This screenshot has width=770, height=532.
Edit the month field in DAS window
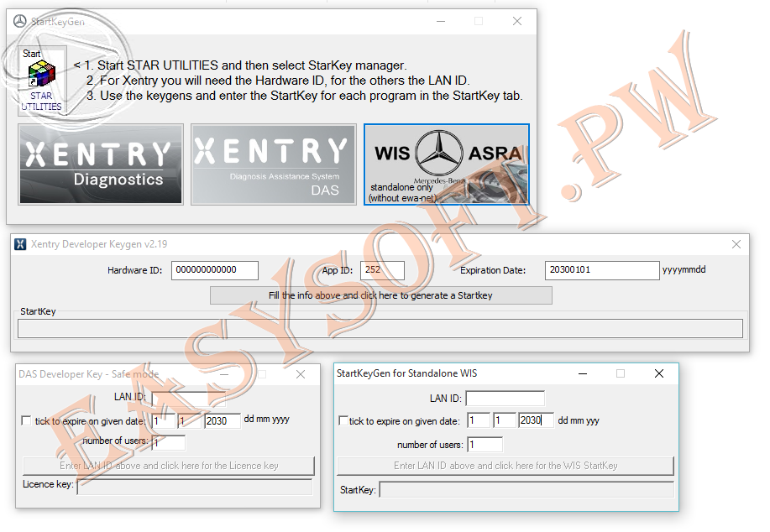[x=190, y=420]
